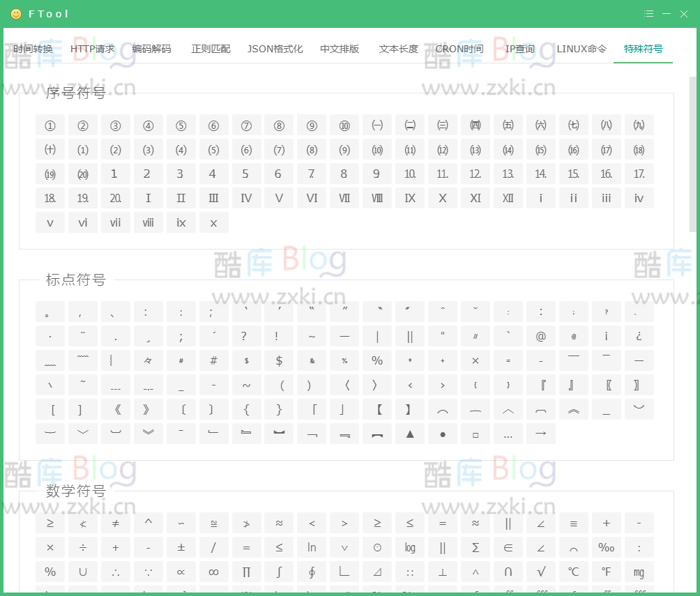The image size is (700, 596).
Task: Switch to the 中文排版 tab
Action: click(x=340, y=49)
